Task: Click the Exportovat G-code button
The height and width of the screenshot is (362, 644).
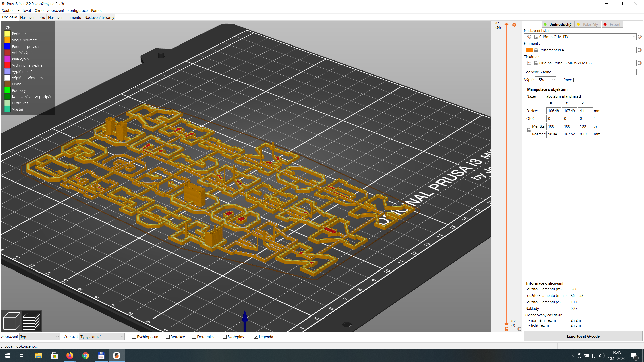Action: pos(583,336)
